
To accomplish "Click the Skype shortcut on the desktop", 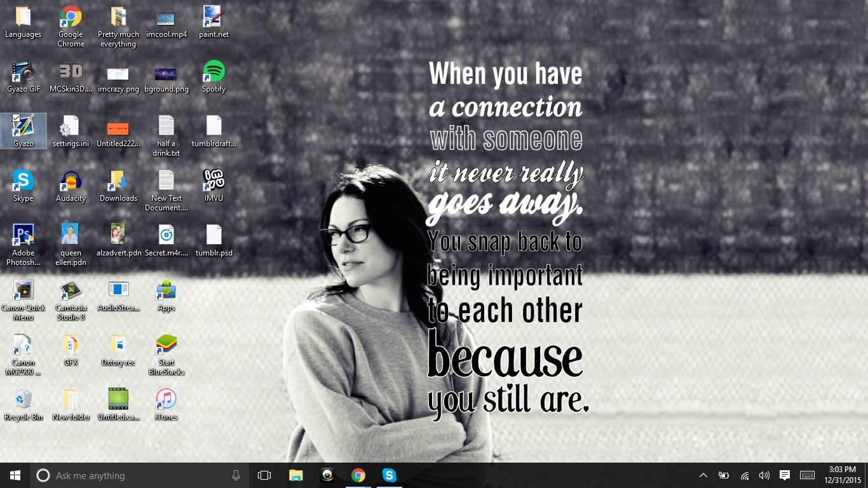I will (23, 186).
